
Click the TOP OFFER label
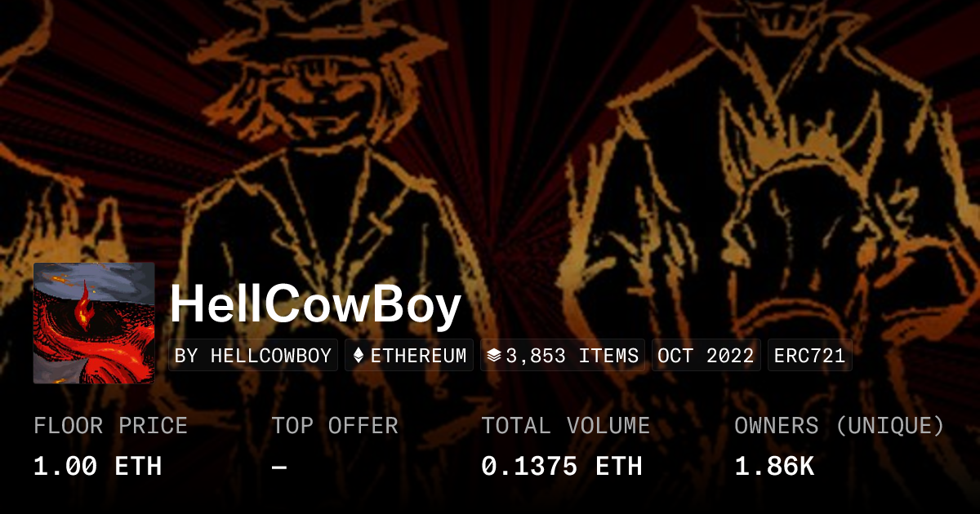point(335,426)
